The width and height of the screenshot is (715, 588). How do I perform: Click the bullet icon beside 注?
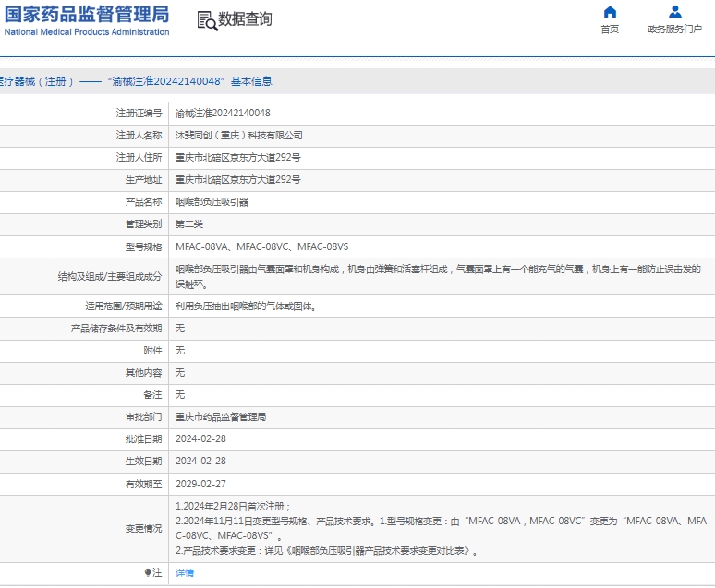coord(147,572)
